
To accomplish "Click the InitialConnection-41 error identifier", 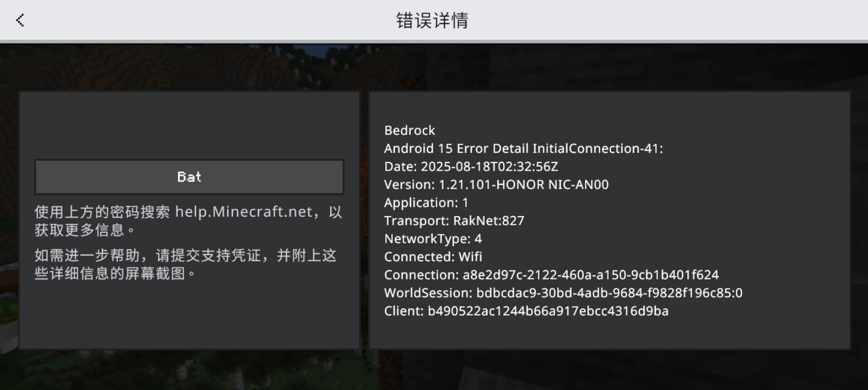I will pyautogui.click(x=597, y=148).
